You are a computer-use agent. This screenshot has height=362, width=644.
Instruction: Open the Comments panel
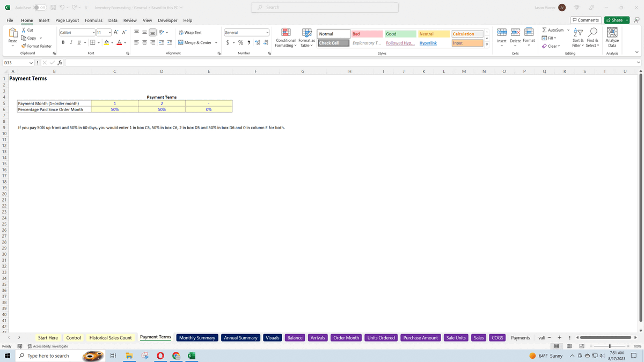[x=585, y=20]
